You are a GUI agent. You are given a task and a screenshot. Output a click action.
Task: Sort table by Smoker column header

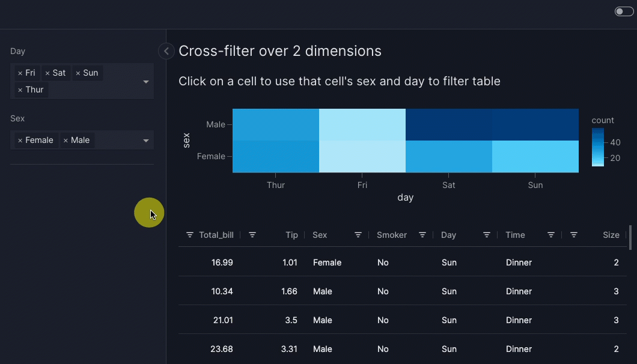pos(392,235)
